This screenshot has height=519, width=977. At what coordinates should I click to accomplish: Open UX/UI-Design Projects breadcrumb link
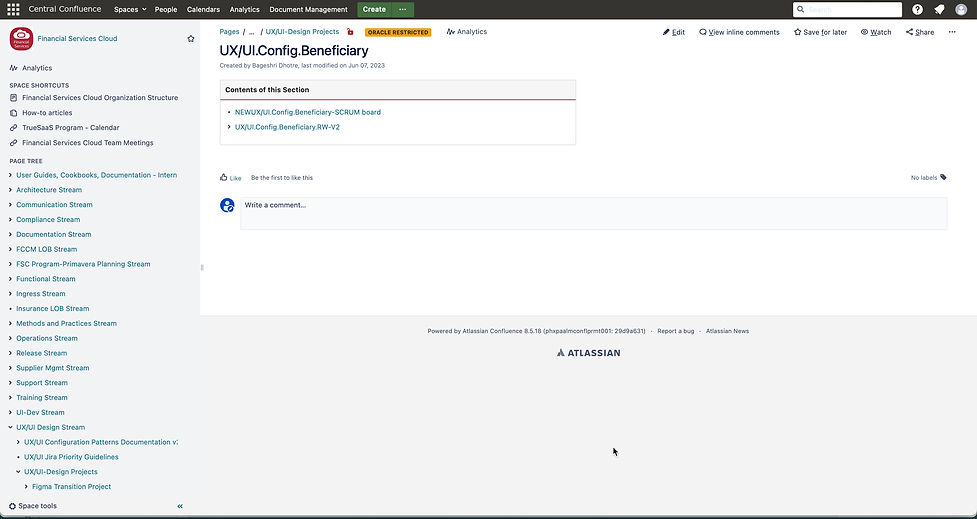click(x=302, y=32)
